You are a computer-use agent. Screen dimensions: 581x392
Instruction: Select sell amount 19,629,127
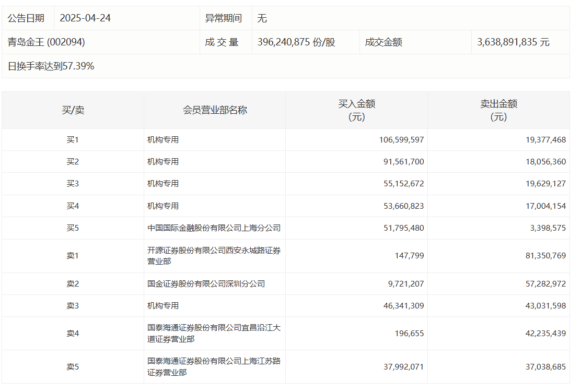tap(546, 184)
